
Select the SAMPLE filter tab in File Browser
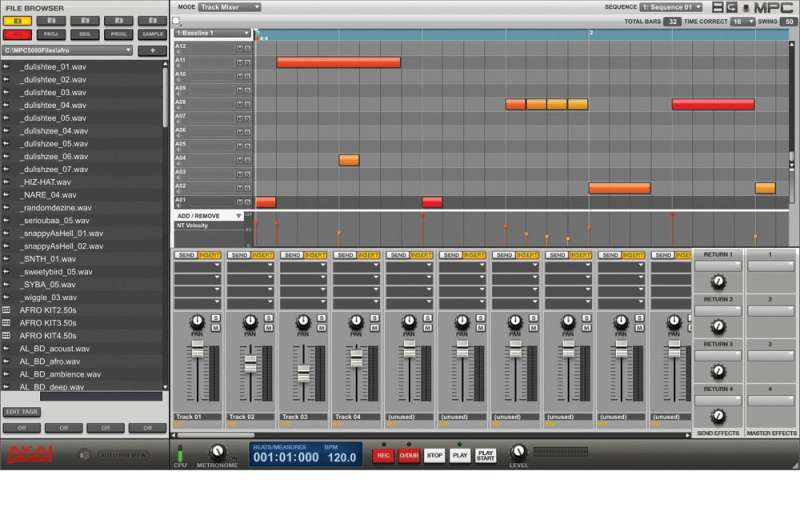click(x=152, y=34)
